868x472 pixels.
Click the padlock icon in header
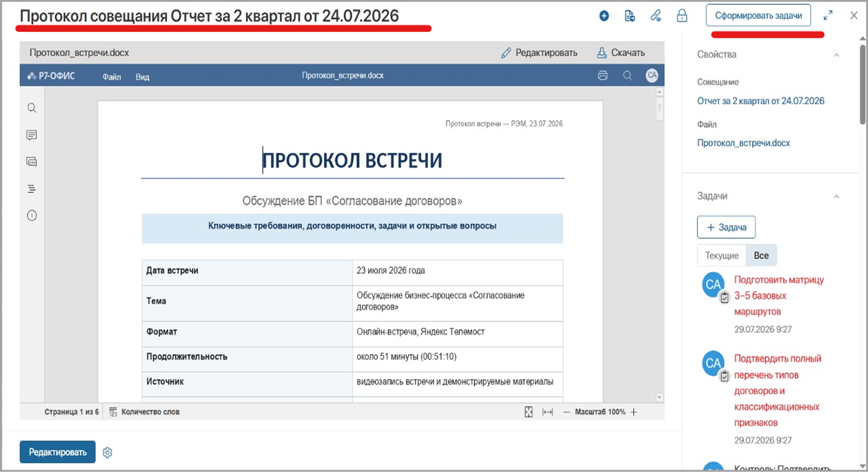(682, 15)
